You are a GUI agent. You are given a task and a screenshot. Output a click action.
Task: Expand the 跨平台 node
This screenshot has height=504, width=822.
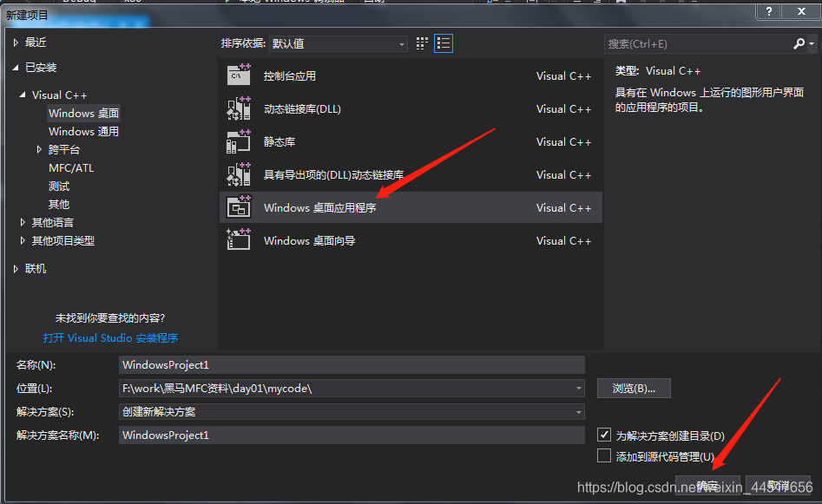pos(39,149)
